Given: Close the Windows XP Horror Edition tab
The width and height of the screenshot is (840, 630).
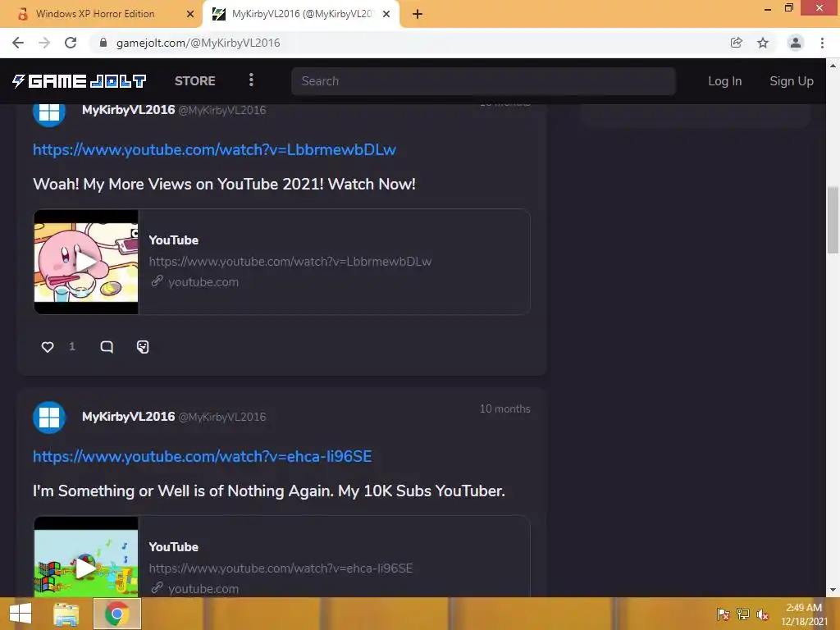Looking at the screenshot, I should click(x=190, y=14).
